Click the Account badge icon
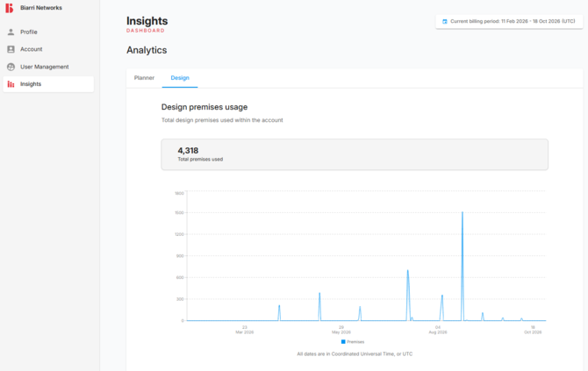This screenshot has height=371, width=588. tap(11, 49)
